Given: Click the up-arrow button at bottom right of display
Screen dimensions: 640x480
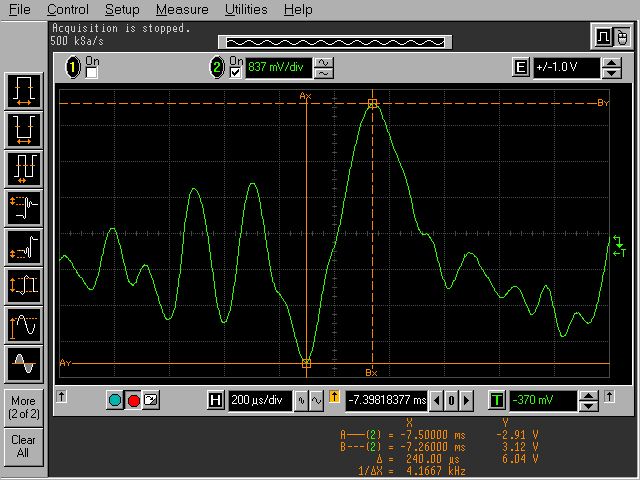Looking at the screenshot, I should coord(609,396).
